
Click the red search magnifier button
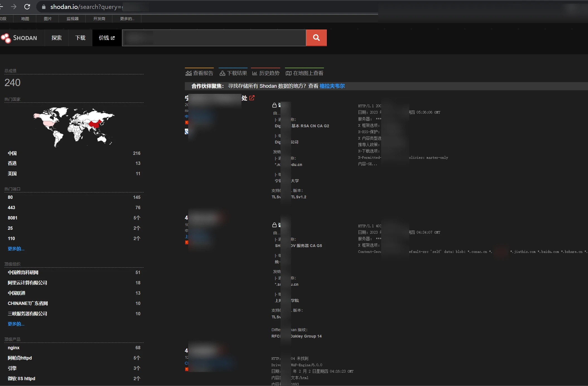click(316, 38)
